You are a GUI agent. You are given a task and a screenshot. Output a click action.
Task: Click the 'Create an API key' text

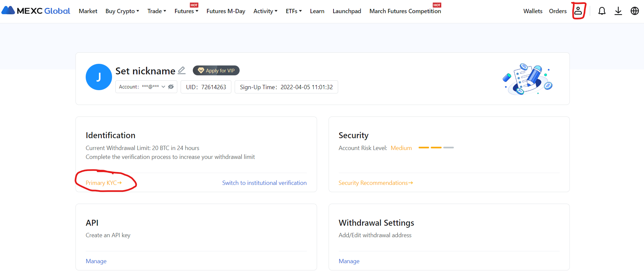click(x=108, y=235)
